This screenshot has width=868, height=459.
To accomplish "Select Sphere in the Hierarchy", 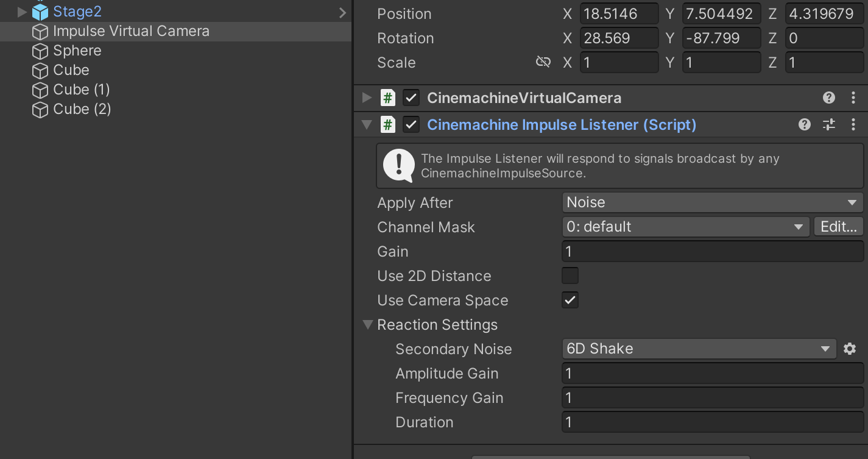I will coord(77,51).
